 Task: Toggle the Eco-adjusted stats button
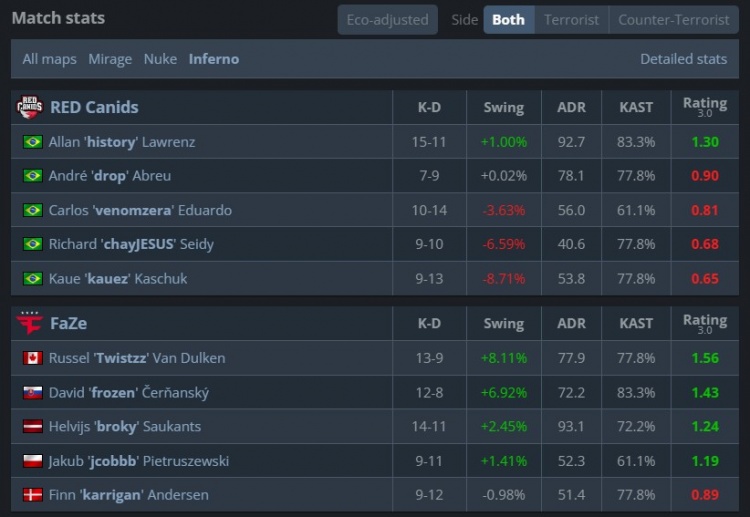(x=387, y=20)
